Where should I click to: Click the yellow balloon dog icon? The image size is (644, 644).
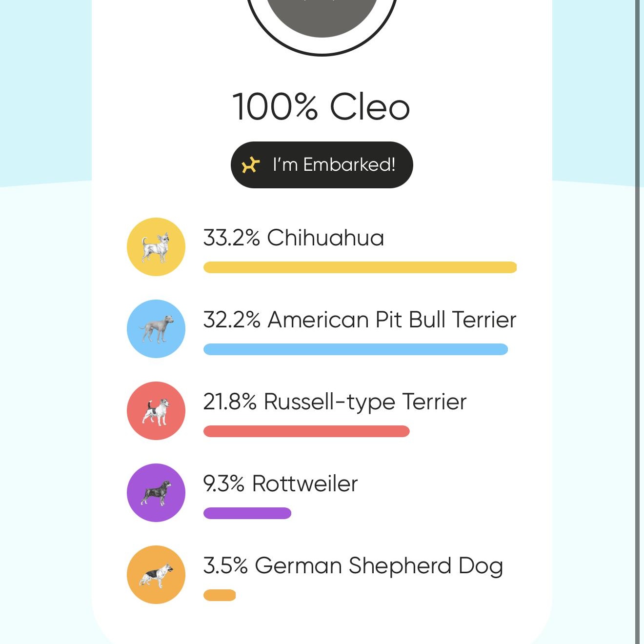click(x=250, y=165)
